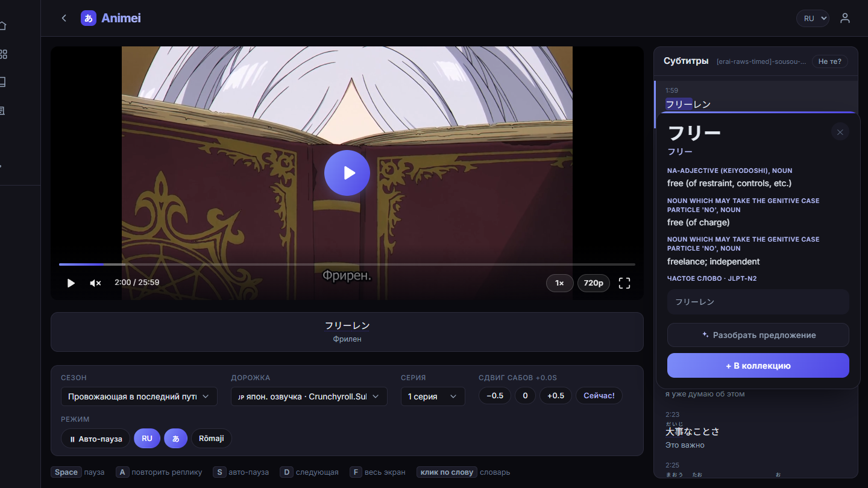Click the D следующая shortcut hint
868x488 pixels.
pyautogui.click(x=309, y=472)
